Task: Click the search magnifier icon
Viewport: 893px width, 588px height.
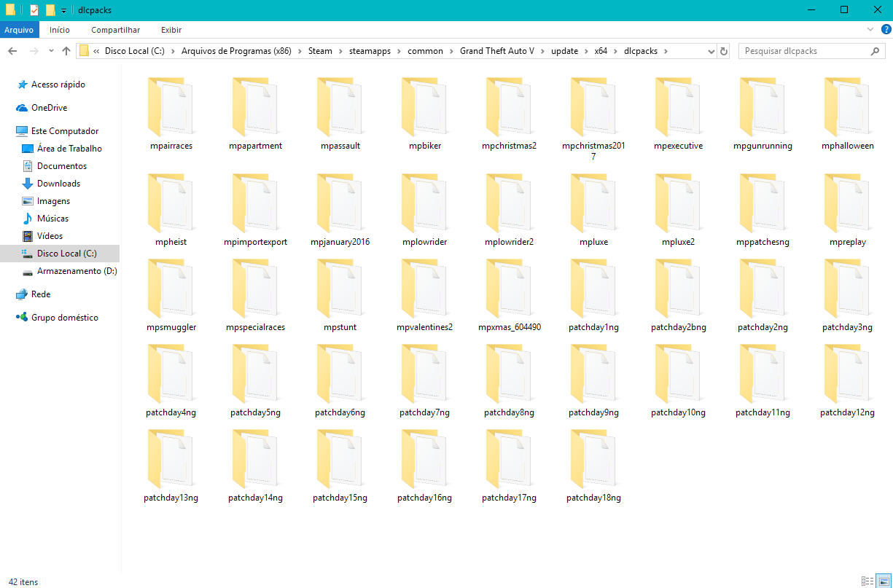Action: (x=875, y=51)
